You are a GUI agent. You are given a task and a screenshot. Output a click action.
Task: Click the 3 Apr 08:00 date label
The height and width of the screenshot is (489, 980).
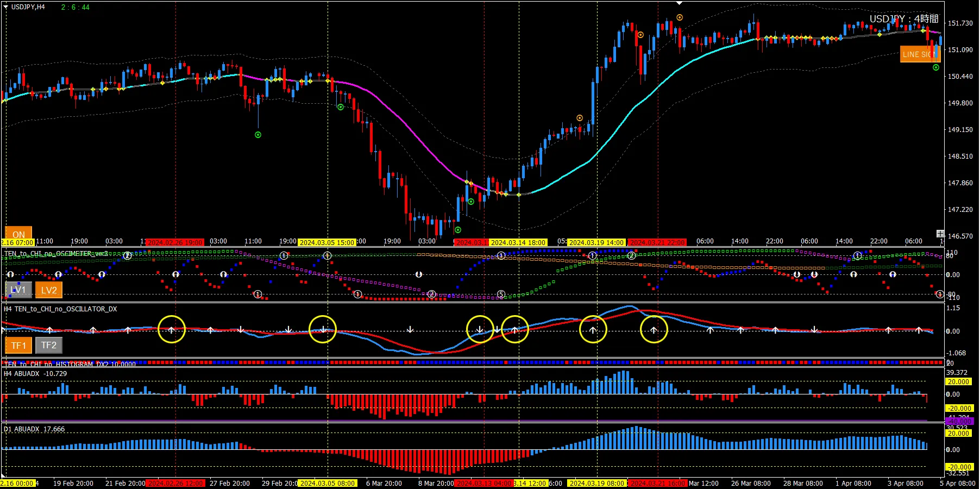905,483
